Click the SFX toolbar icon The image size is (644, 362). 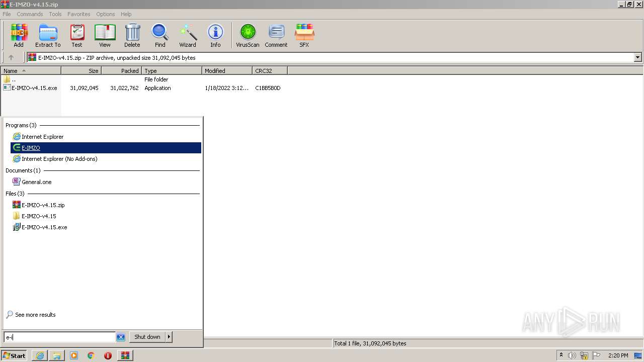(304, 36)
